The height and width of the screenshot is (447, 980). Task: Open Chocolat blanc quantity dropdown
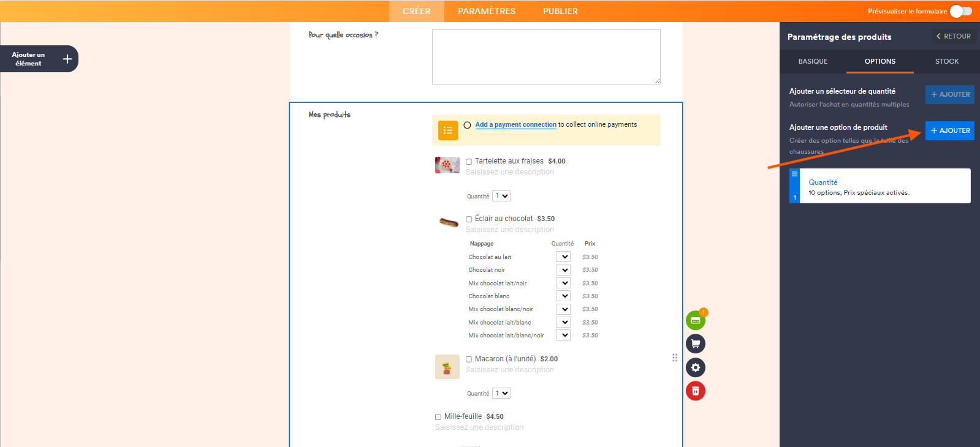(563, 296)
